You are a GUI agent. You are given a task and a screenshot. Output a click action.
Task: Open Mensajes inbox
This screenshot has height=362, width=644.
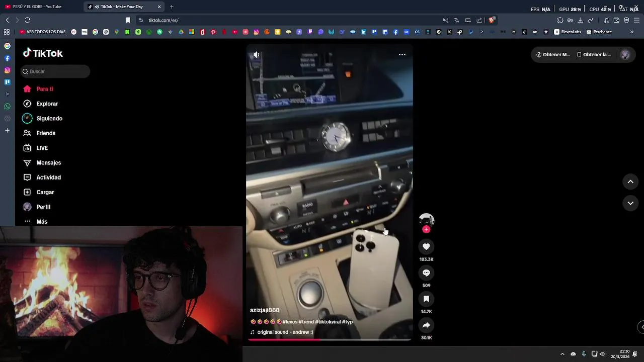(x=42, y=163)
